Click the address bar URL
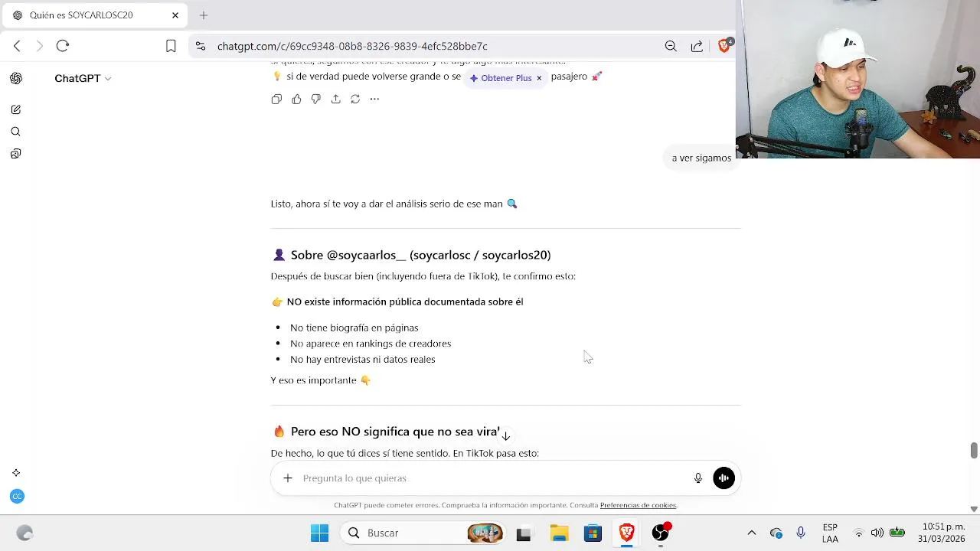This screenshot has width=980, height=551. (x=352, y=46)
